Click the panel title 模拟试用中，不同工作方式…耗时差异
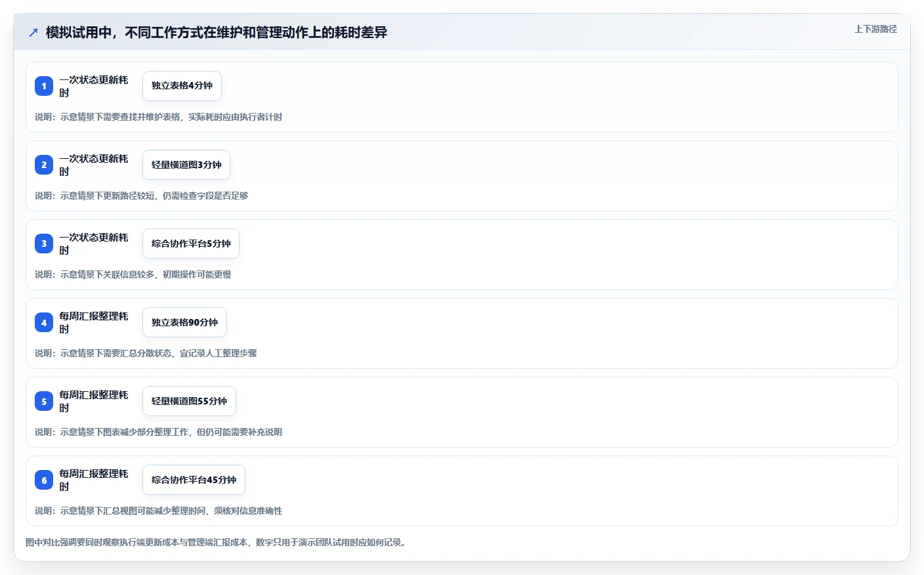The height and width of the screenshot is (575, 924). click(217, 32)
